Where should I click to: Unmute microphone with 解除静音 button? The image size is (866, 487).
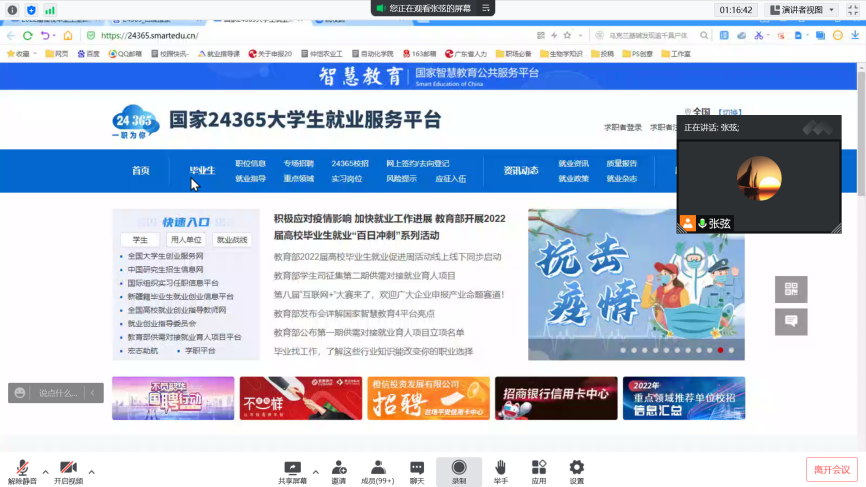[22, 472]
